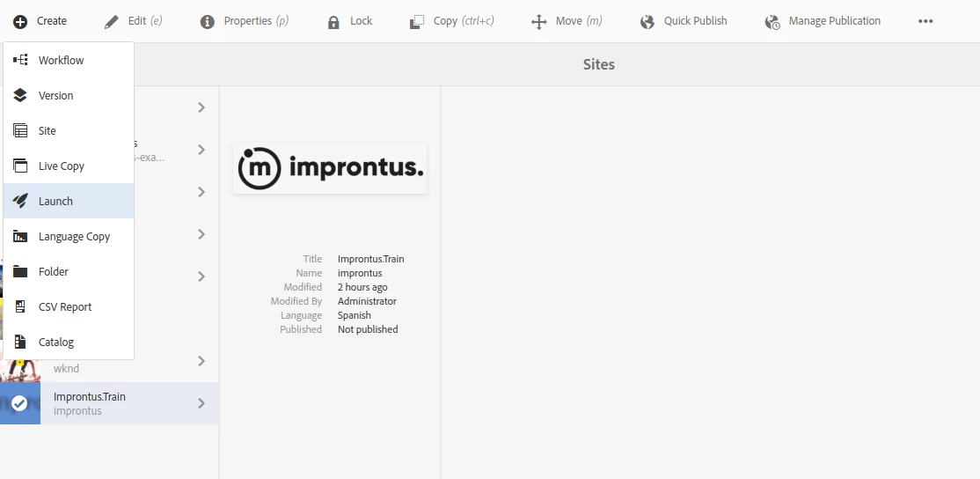This screenshot has height=479, width=980.
Task: Click the Create button label
Action: coord(52,21)
